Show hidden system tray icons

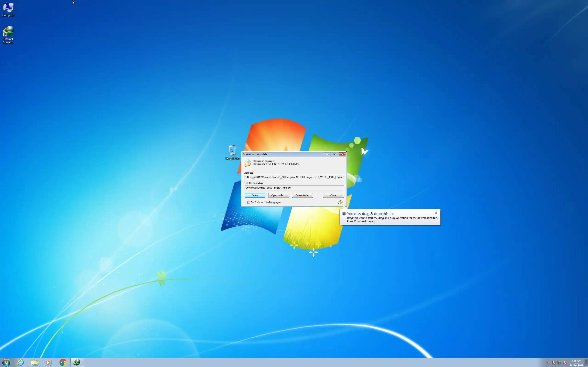548,363
